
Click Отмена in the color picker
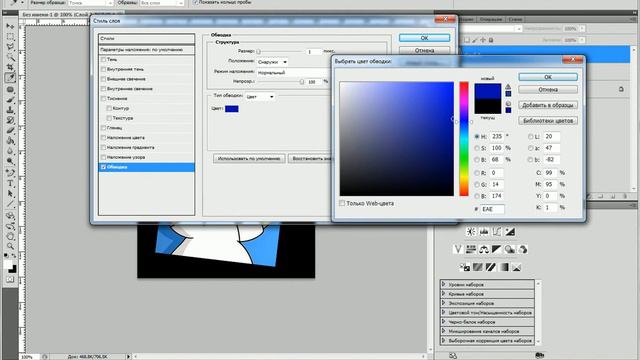(x=548, y=89)
